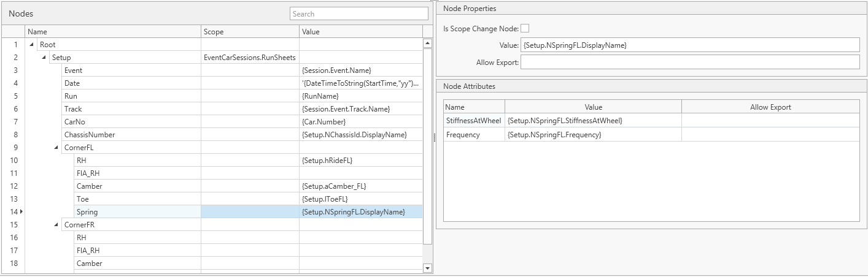Edit the Node Properties Value field
Image resolution: width=868 pixels, height=277 pixels.
(690, 45)
